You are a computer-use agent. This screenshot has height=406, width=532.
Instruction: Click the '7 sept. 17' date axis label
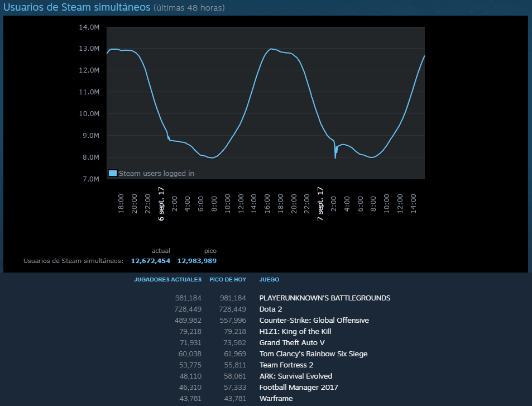pyautogui.click(x=320, y=203)
